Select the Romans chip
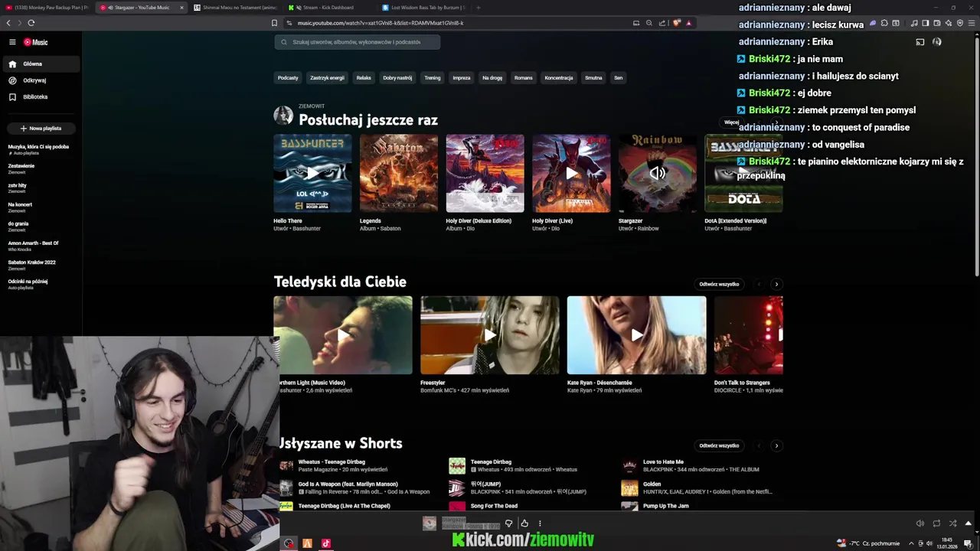Image resolution: width=980 pixels, height=551 pixels. [x=524, y=78]
